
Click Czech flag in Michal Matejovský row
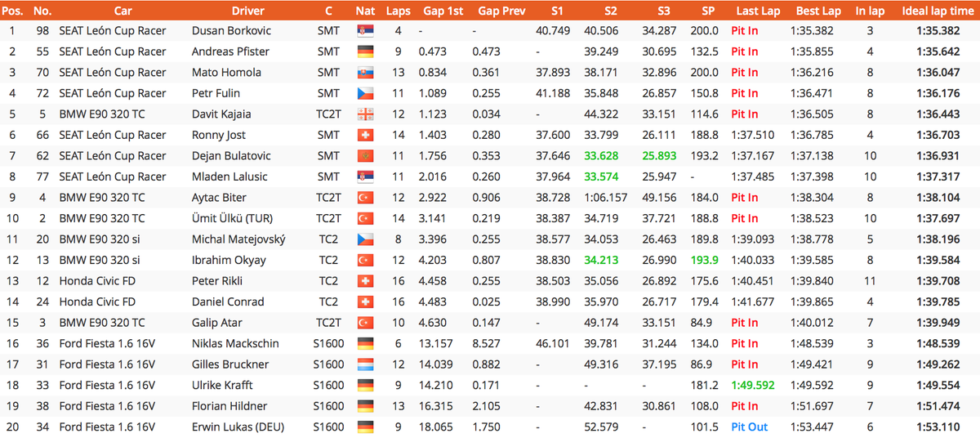pos(365,239)
